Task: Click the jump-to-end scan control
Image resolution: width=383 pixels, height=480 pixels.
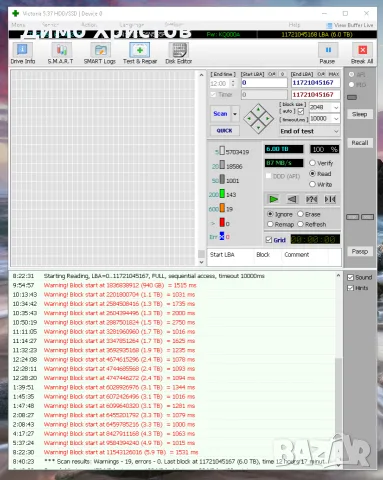Action: click(330, 199)
